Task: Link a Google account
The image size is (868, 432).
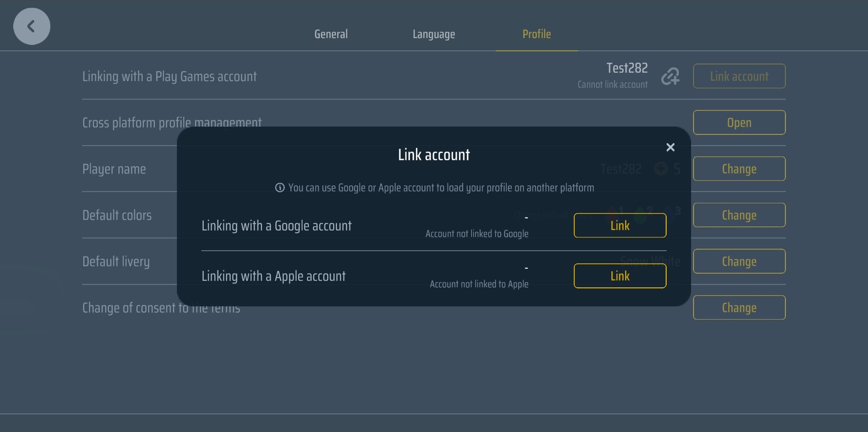Action: coord(619,225)
